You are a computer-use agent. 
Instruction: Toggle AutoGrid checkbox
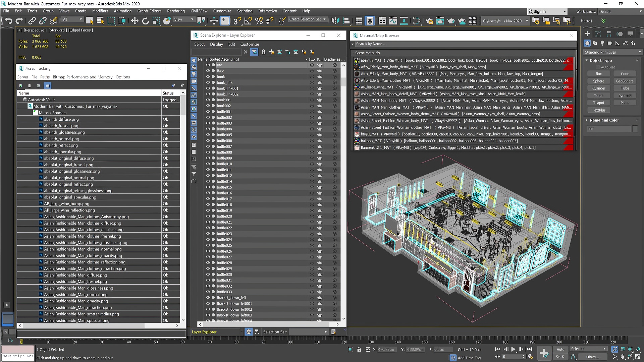pyautogui.click(x=598, y=67)
